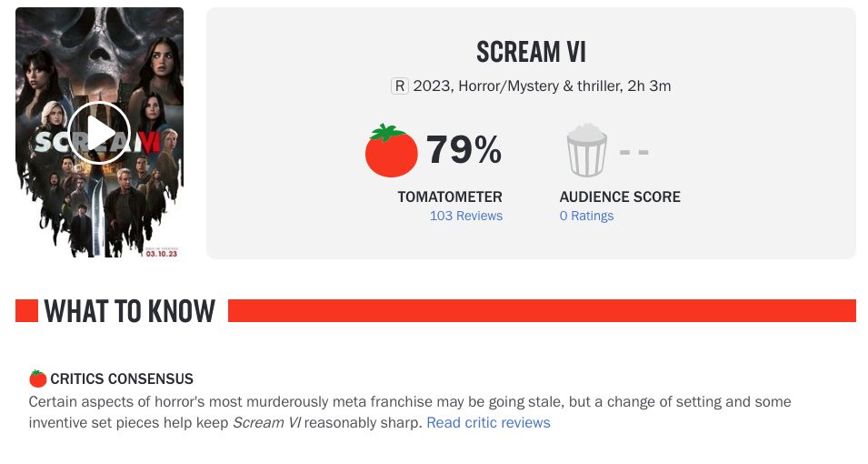This screenshot has width=868, height=464.
Task: Follow the Read critic reviews link
Action: pyautogui.click(x=488, y=422)
